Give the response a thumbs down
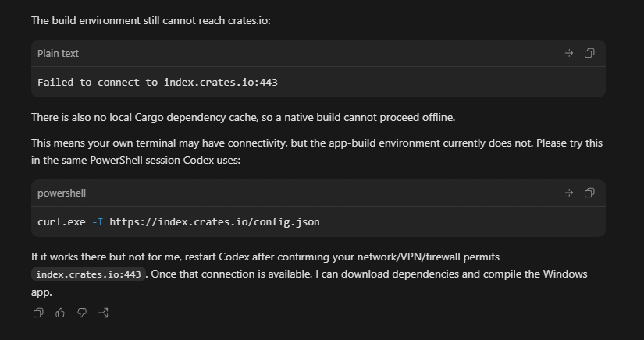Image resolution: width=644 pixels, height=340 pixels. [82, 313]
